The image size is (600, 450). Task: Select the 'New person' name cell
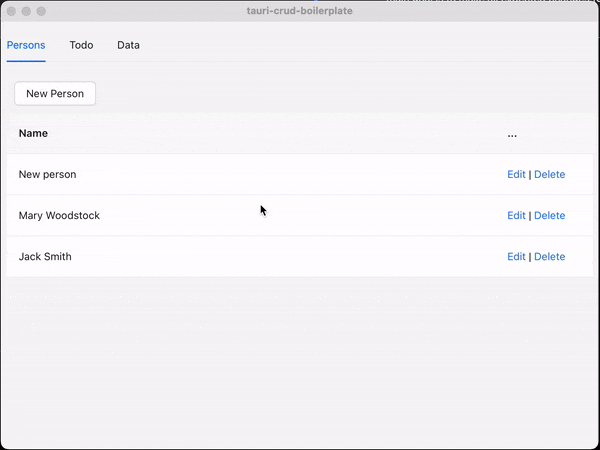[x=47, y=174]
